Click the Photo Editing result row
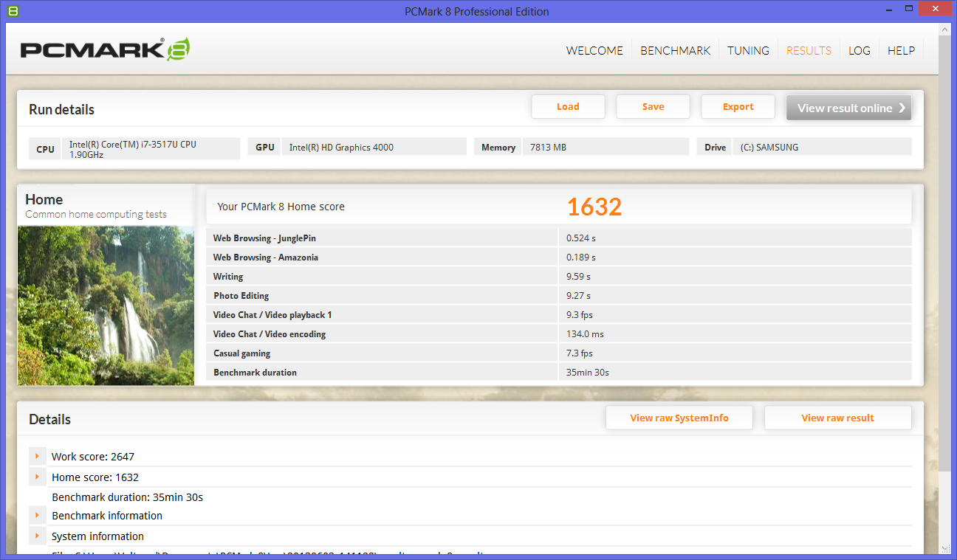 [559, 295]
